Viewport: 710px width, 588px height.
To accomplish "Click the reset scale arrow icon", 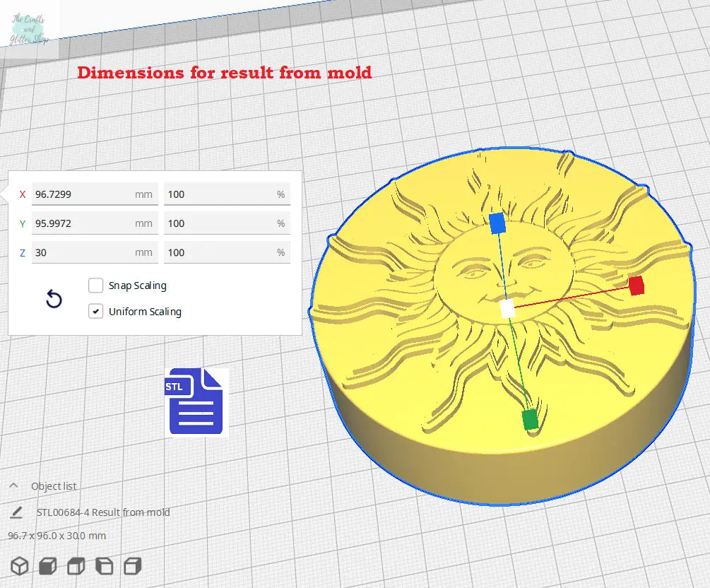I will [54, 300].
